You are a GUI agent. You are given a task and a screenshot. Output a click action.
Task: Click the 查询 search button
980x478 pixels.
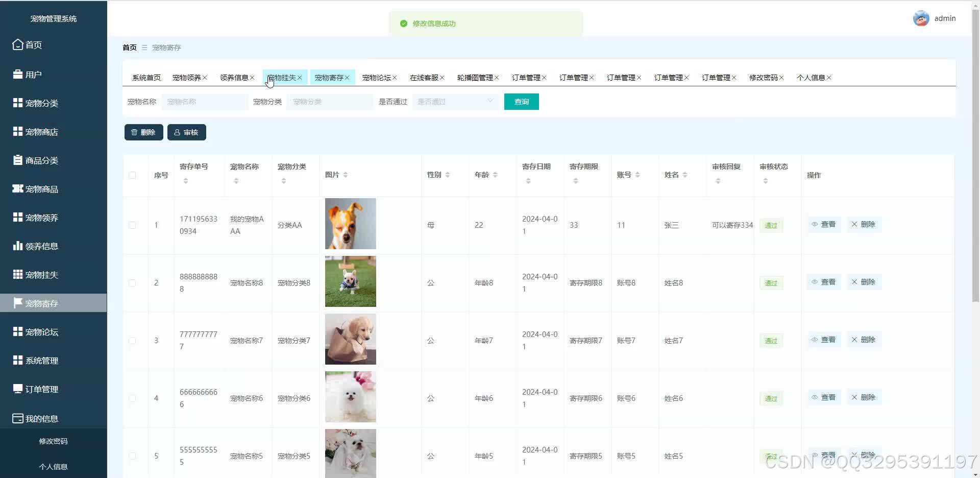point(521,101)
